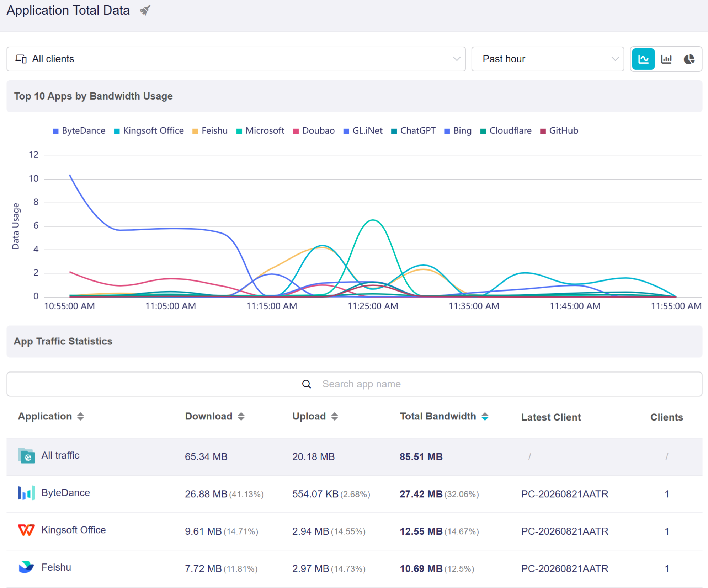The image size is (708, 588).
Task: Click ByteDance total bandwidth 27.42 MB
Action: click(421, 494)
